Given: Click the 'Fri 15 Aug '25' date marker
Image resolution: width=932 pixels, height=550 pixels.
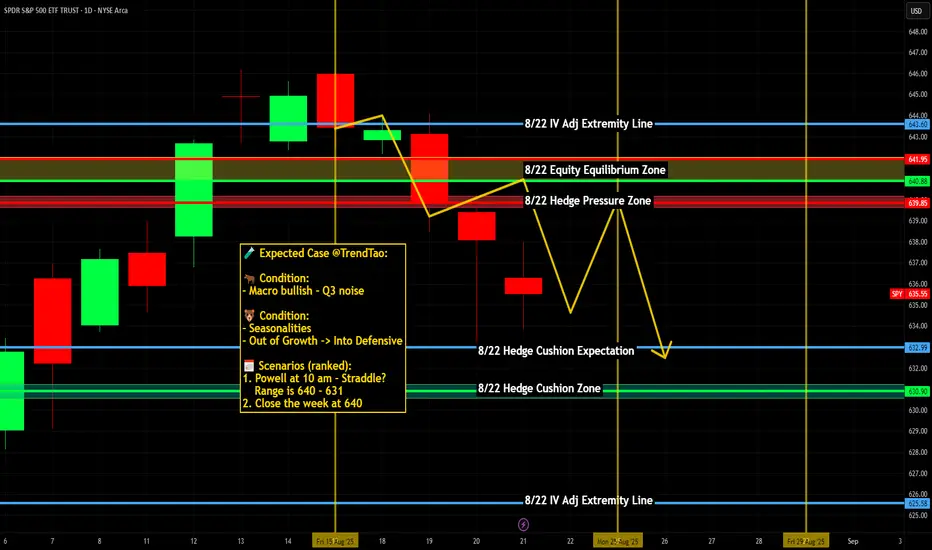Looking at the screenshot, I should coord(335,541).
